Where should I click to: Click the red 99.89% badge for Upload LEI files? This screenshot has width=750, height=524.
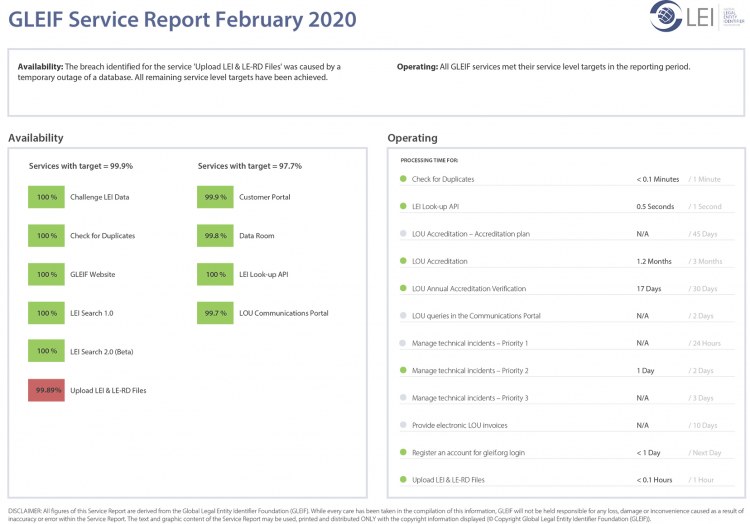46,390
